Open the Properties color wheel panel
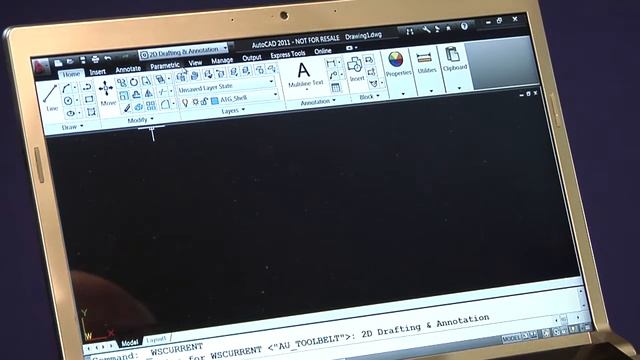The height and width of the screenshot is (360, 640). [x=396, y=64]
